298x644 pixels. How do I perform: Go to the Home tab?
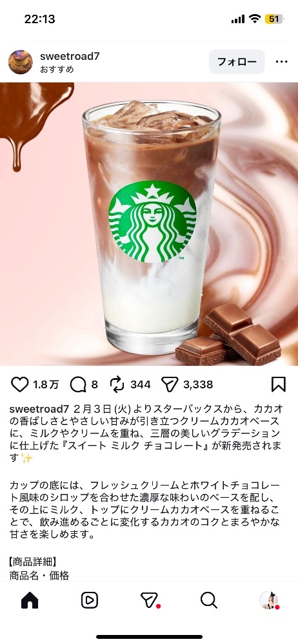click(30, 600)
